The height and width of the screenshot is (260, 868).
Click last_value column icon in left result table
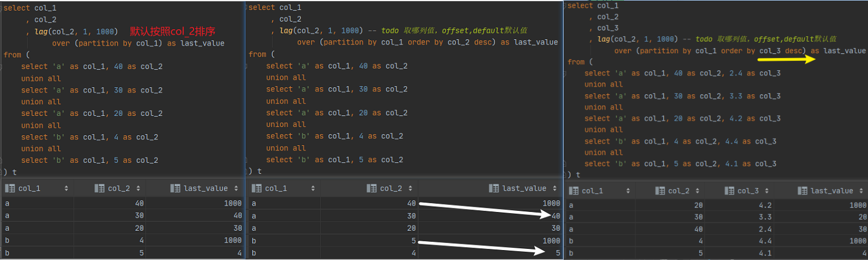[175, 189]
